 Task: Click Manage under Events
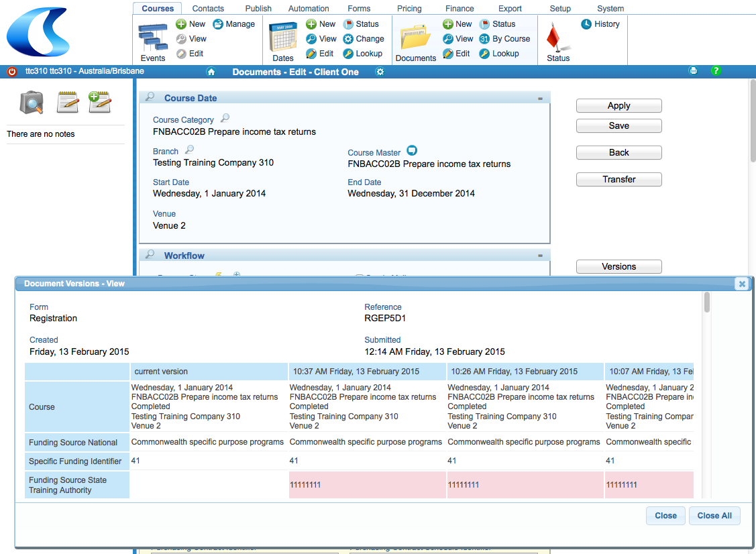[x=234, y=24]
